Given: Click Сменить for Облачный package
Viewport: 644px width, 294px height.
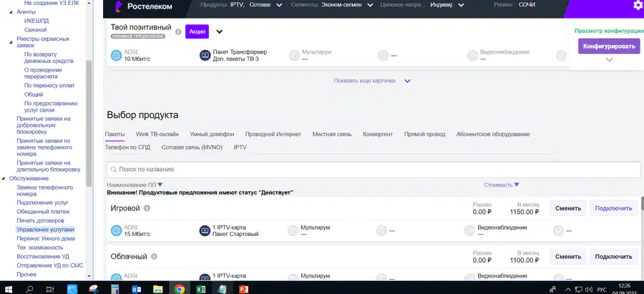Looking at the screenshot, I should (x=568, y=257).
